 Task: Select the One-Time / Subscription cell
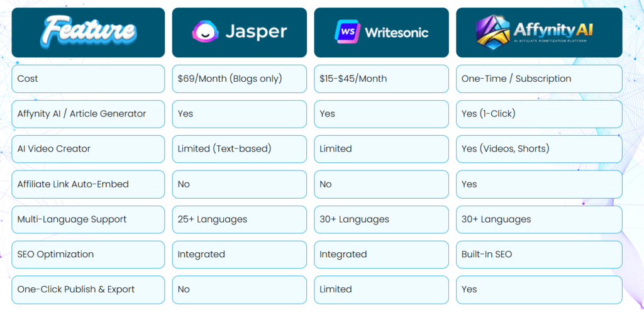[x=539, y=79]
